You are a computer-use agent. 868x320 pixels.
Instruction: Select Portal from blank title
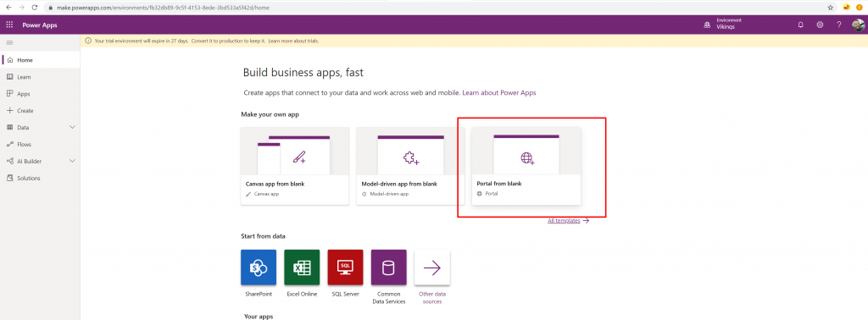click(x=498, y=184)
